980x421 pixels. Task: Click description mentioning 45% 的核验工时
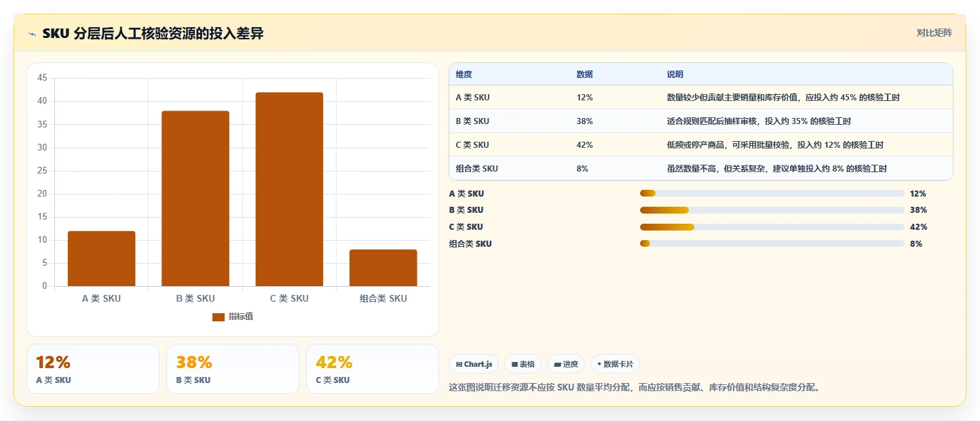784,98
